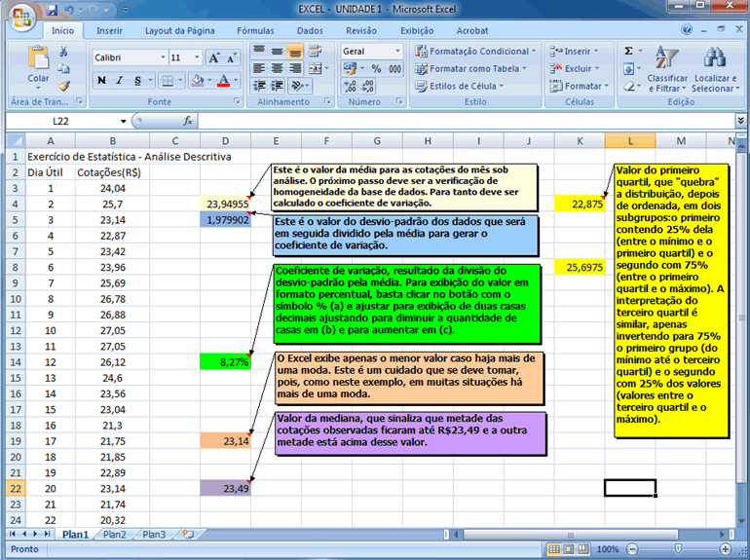
Task: Click the AutoSum sigma icon
Action: (628, 51)
